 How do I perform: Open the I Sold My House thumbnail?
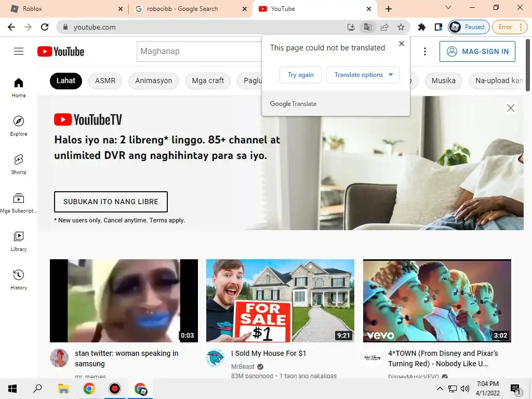coord(280,301)
